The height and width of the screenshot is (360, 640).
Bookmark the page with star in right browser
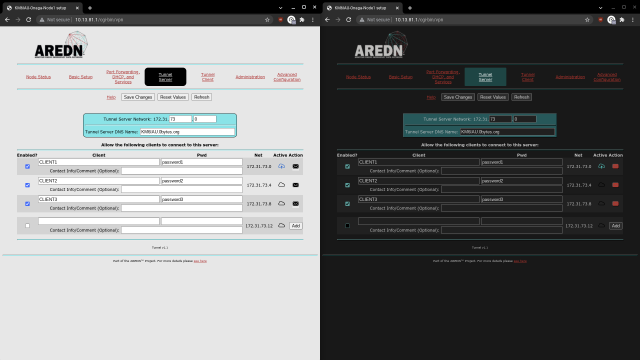pyautogui.click(x=587, y=20)
